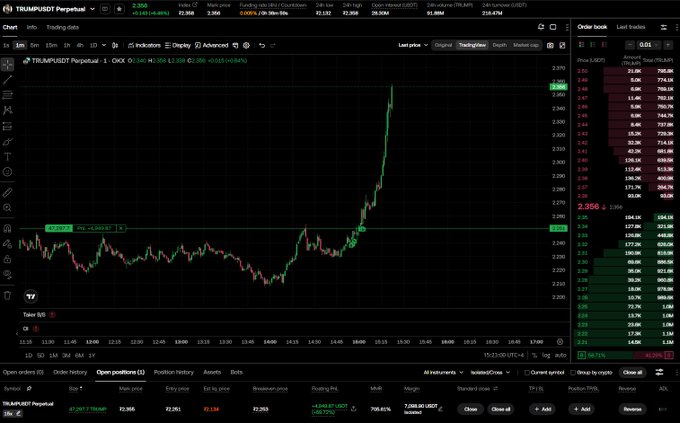Screen dimensions: 680x423
Task: Open the chart templates icon beside Advanced
Action: (235, 45)
